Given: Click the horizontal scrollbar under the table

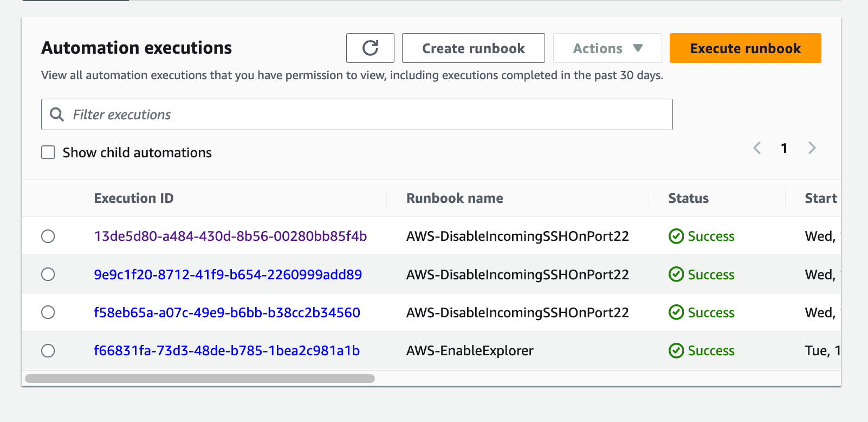Looking at the screenshot, I should pos(200,379).
